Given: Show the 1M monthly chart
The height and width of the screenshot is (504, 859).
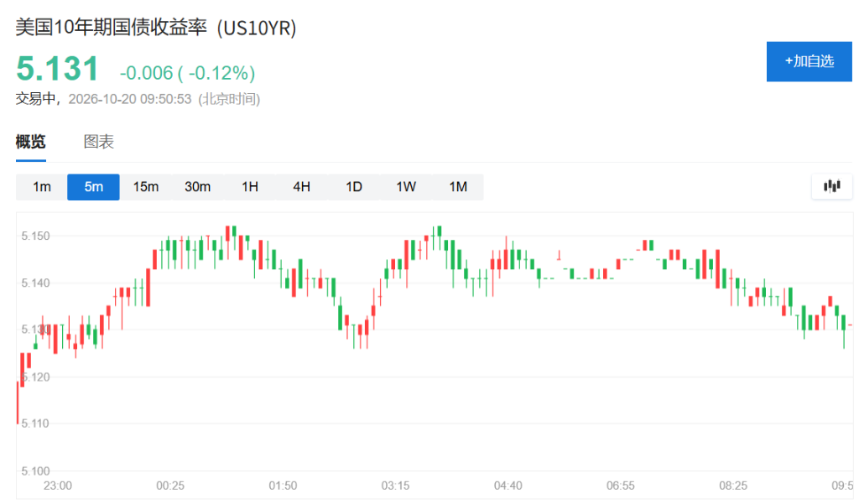Looking at the screenshot, I should click(x=458, y=187).
